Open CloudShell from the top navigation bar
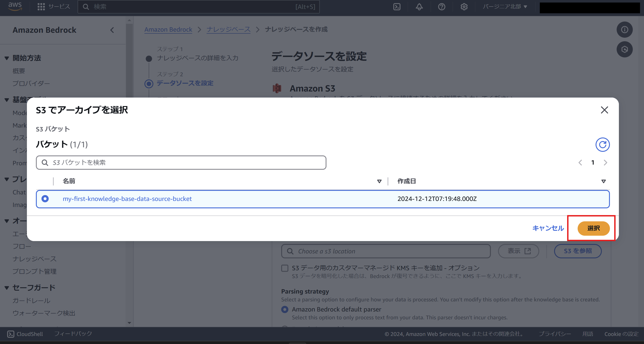 (x=396, y=7)
